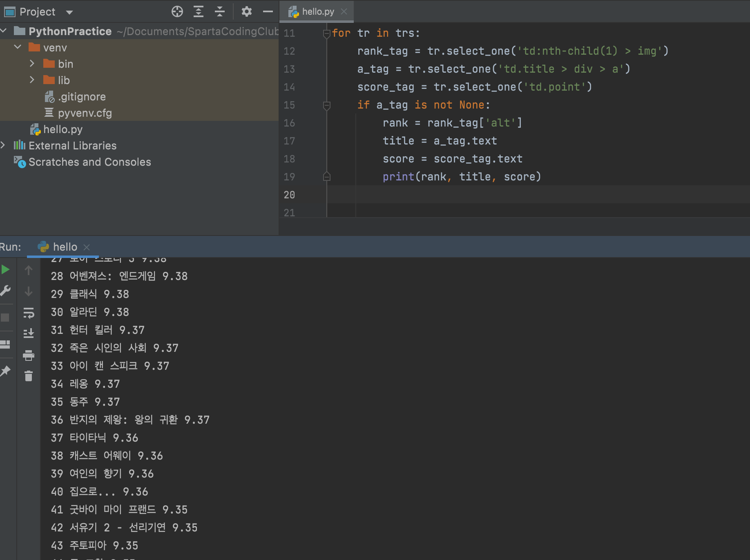750x560 pixels.
Task: Click output line '43 주토피아 9.35'
Action: point(94,546)
